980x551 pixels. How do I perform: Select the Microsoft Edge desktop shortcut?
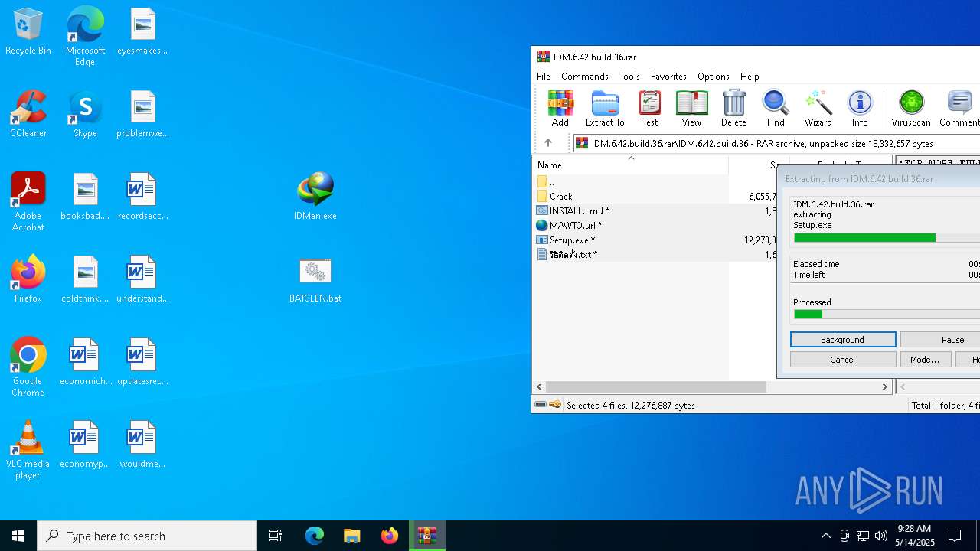pos(85,37)
